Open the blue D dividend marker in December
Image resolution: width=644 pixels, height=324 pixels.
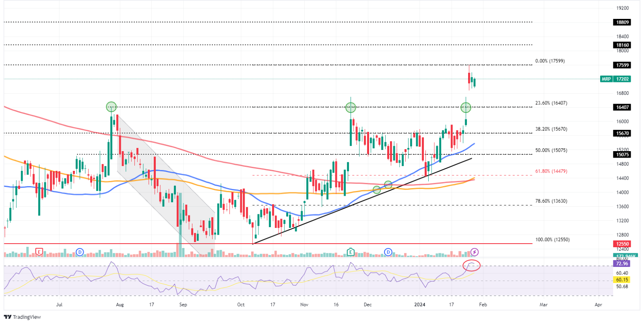click(388, 252)
